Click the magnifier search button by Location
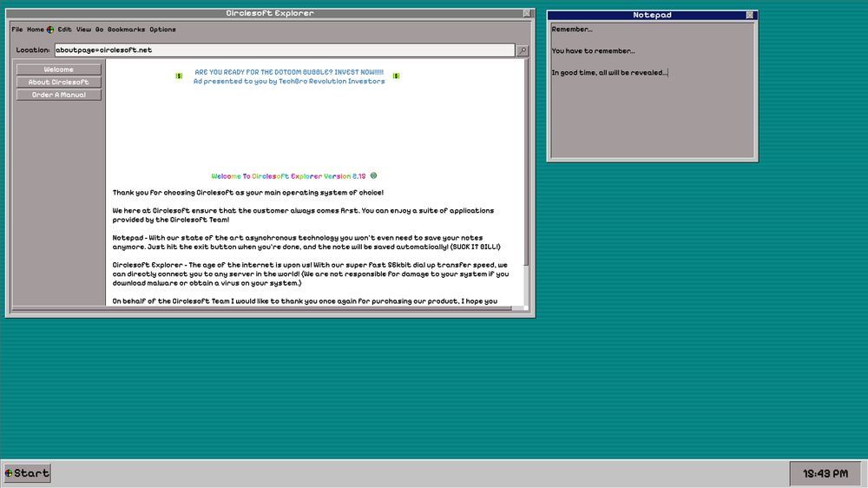 [x=522, y=50]
